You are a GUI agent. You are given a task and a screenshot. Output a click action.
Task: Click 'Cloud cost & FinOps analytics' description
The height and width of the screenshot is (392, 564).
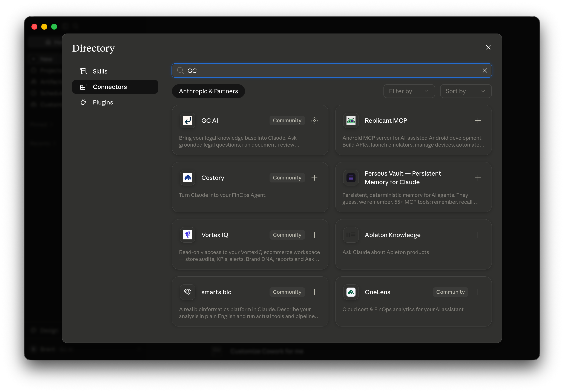click(403, 309)
